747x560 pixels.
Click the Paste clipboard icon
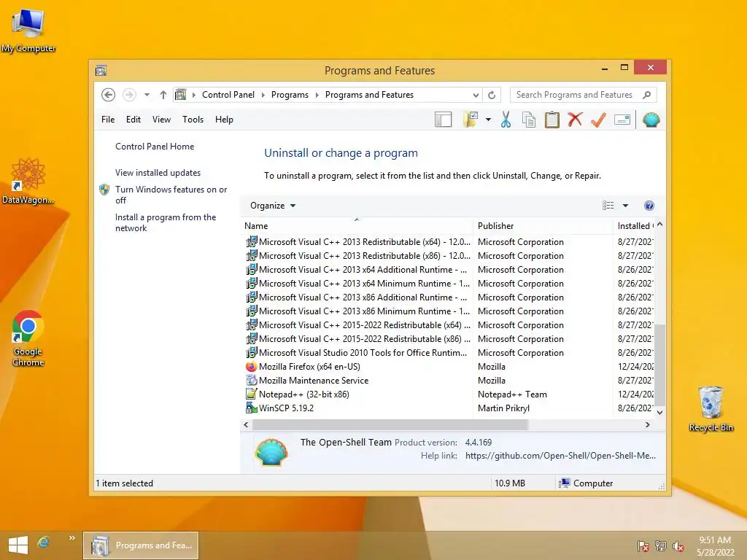click(x=551, y=120)
